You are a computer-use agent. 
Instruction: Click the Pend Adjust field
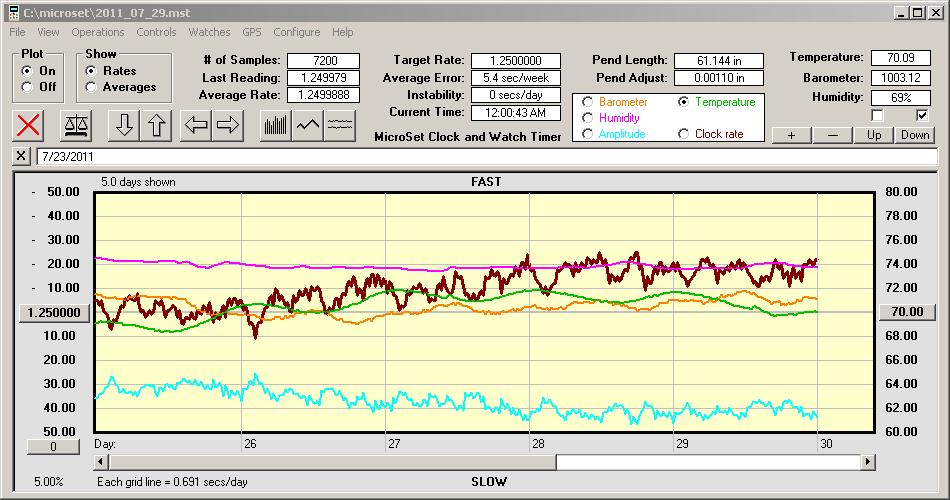click(719, 78)
